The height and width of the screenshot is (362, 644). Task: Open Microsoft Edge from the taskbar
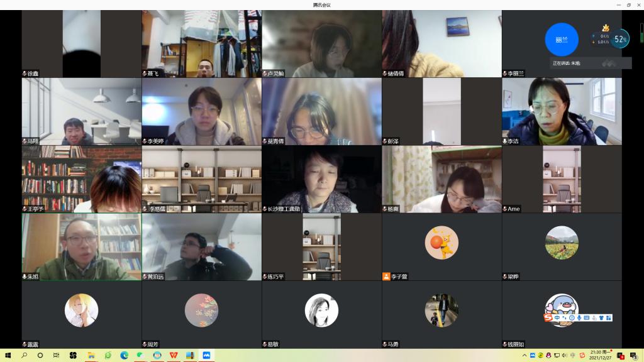124,355
